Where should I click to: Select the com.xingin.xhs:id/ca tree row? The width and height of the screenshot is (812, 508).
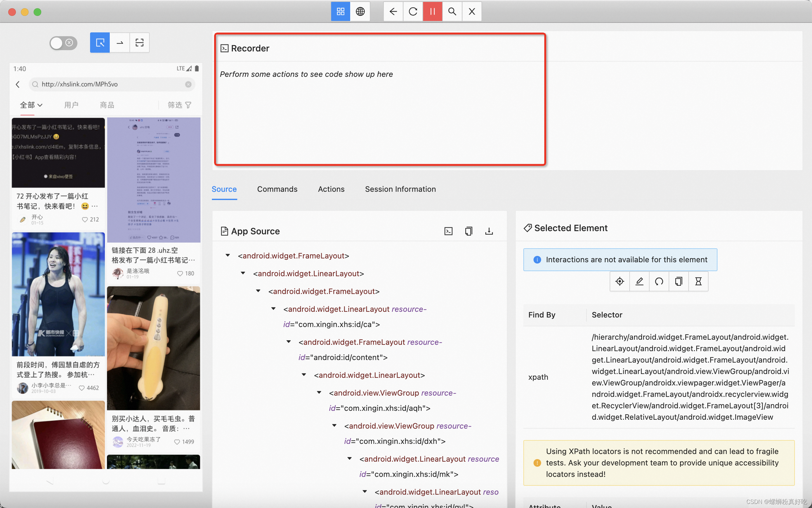[x=355, y=317]
